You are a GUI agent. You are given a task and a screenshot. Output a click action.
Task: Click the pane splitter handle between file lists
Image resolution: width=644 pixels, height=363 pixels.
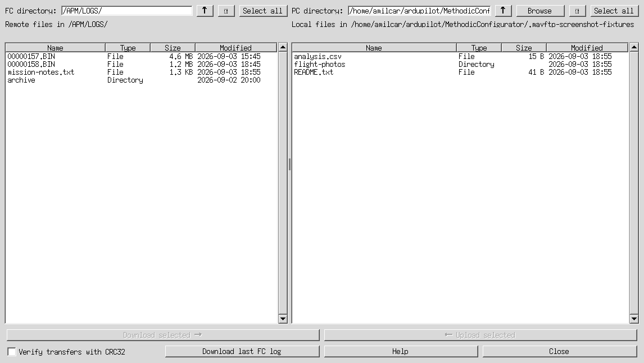[289, 164]
